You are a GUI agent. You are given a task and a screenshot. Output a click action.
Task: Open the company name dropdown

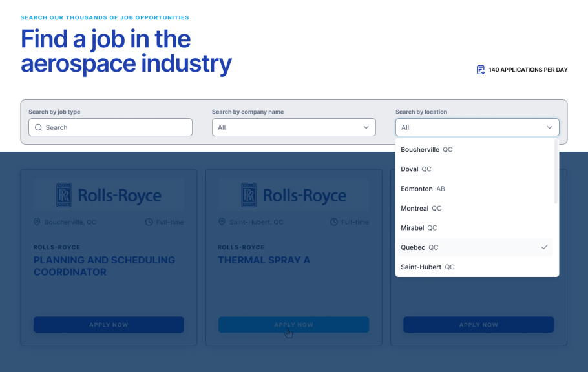tap(293, 128)
